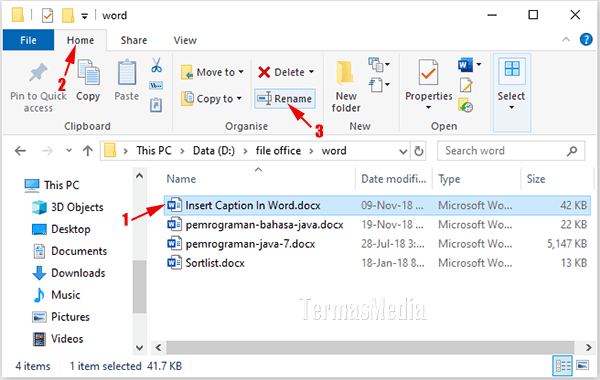The width and height of the screenshot is (600, 380).
Task: Switch to the View tab
Action: click(x=185, y=40)
